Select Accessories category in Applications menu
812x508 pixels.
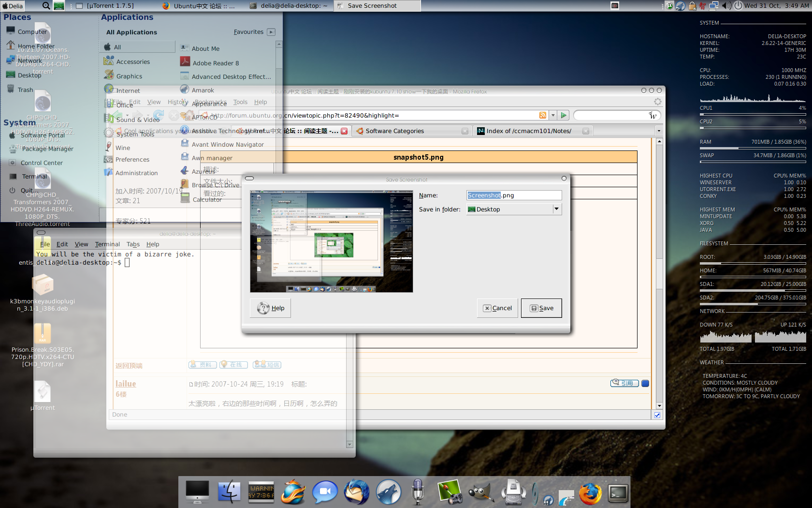pyautogui.click(x=128, y=61)
